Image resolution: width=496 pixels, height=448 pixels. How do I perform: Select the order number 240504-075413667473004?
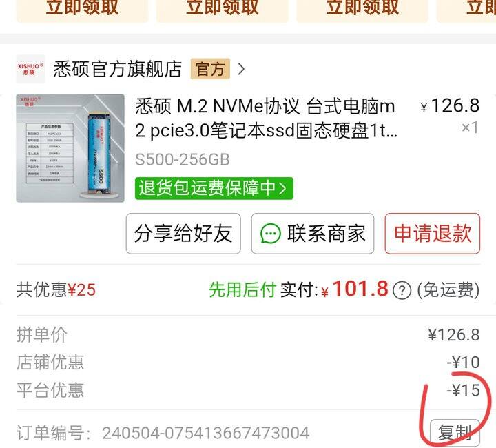tap(205, 433)
